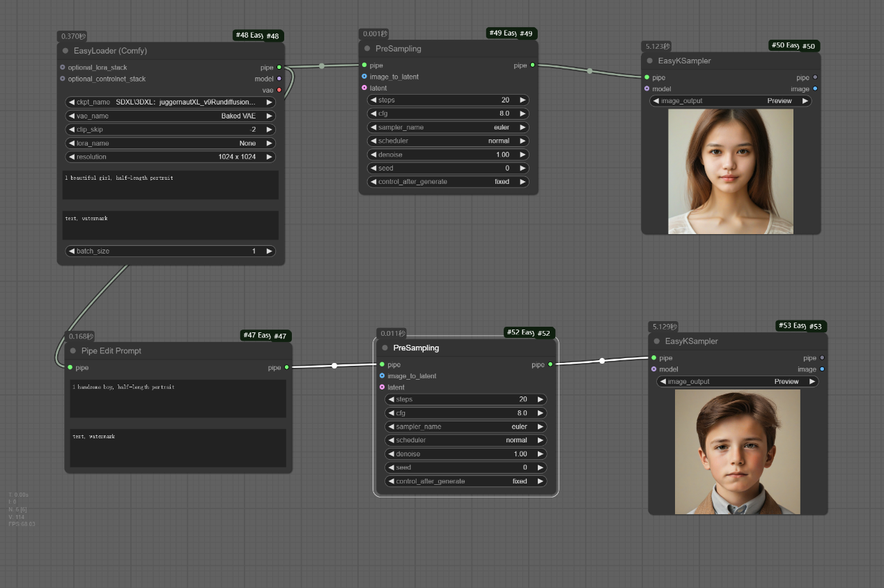Click the Pipe Edit Prompt node collapse dot
884x588 pixels.
73,351
